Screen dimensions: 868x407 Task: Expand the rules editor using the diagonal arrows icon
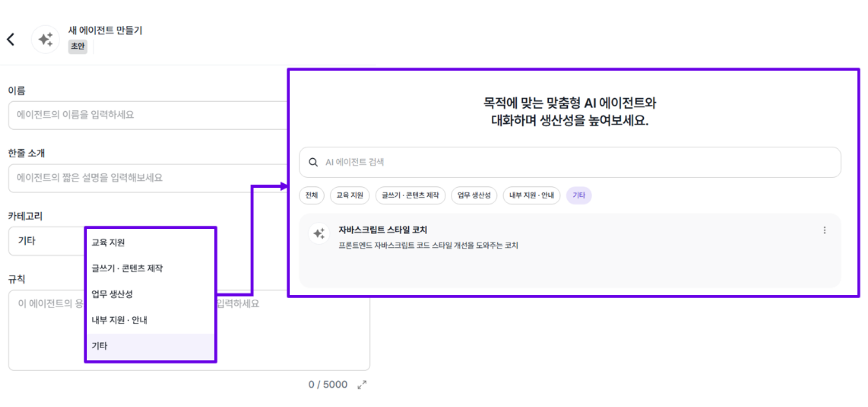tap(361, 385)
